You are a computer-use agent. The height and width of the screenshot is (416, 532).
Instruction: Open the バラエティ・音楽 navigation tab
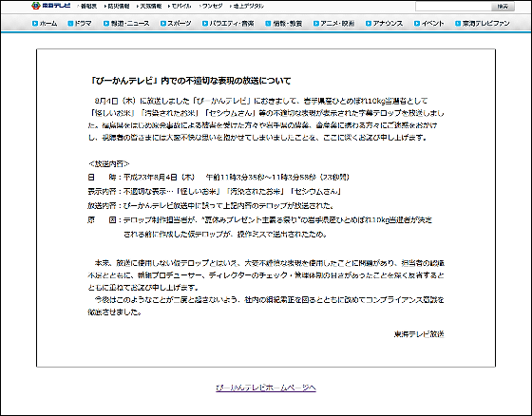(228, 24)
